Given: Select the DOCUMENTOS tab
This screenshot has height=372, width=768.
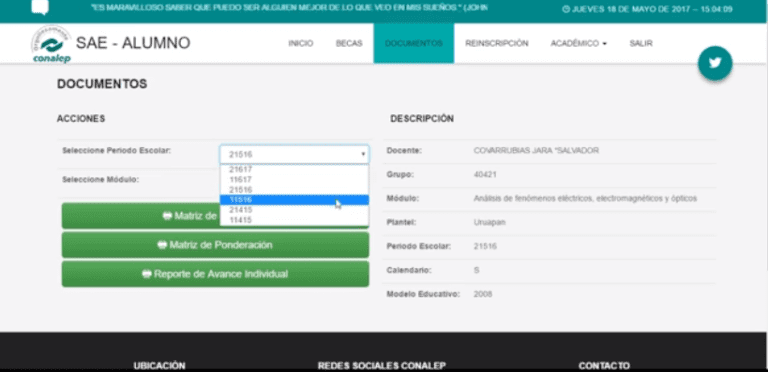Looking at the screenshot, I should click(414, 44).
